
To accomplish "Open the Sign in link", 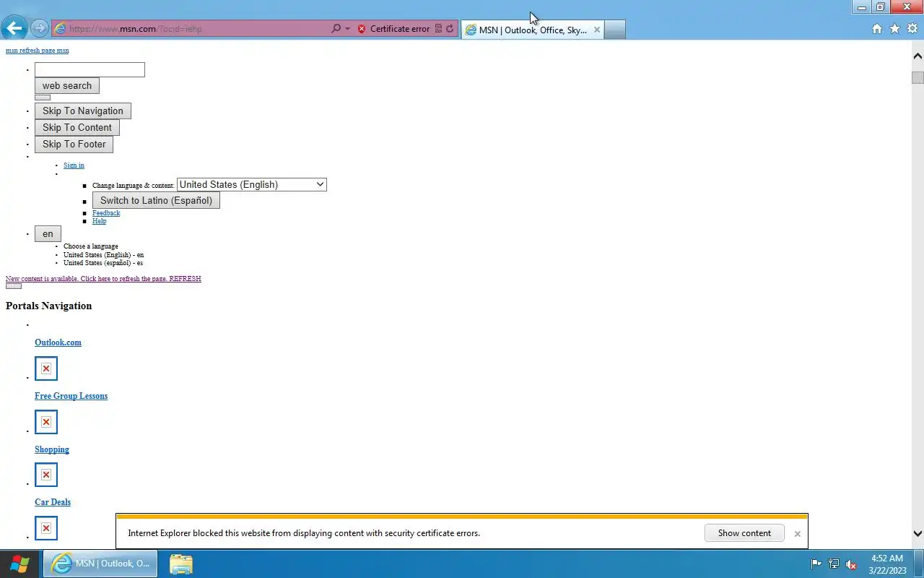I will pyautogui.click(x=74, y=165).
